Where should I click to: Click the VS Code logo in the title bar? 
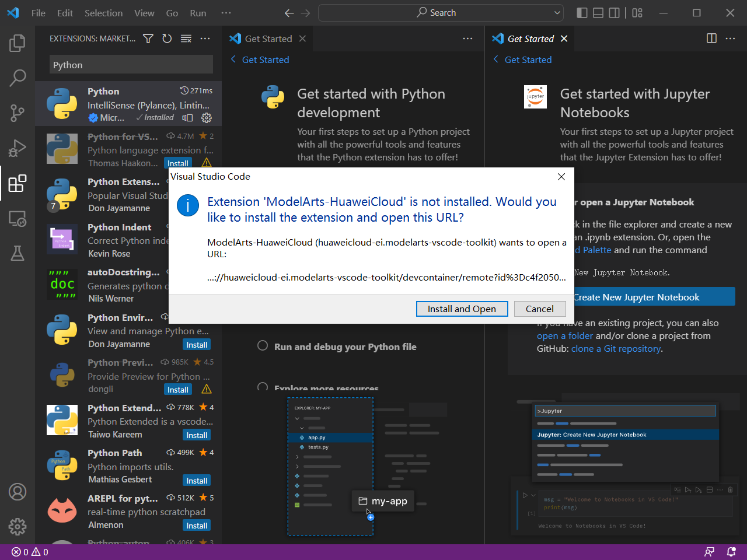(13, 13)
